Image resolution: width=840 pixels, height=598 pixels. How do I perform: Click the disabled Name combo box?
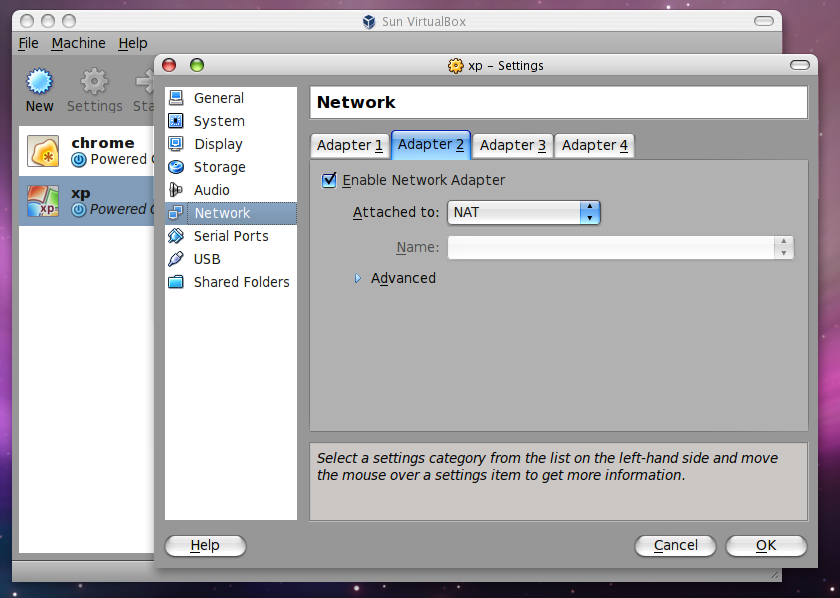coord(619,247)
